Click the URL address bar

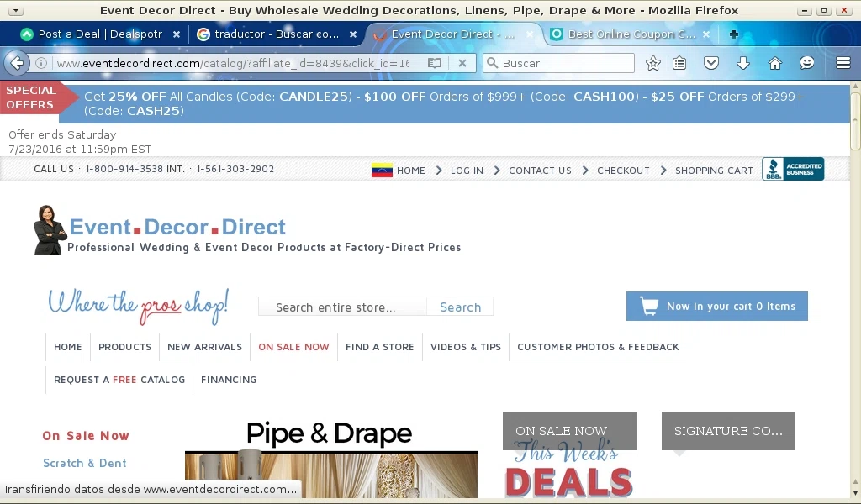[x=234, y=63]
